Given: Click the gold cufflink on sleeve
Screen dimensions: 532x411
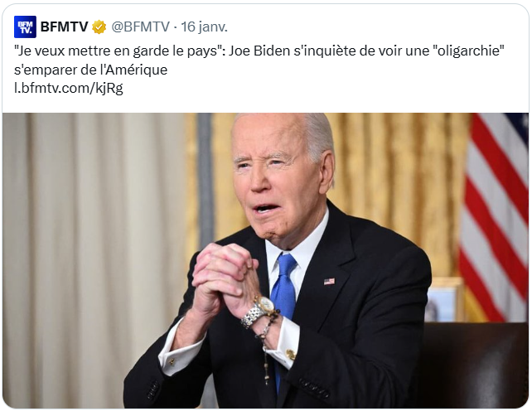Looking at the screenshot, I should tap(290, 355).
